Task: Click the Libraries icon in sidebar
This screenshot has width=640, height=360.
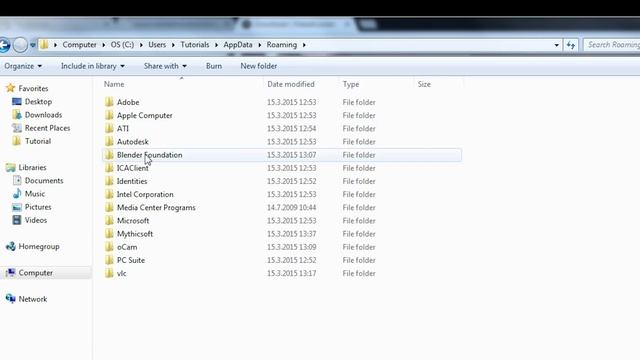Action: tap(10, 167)
